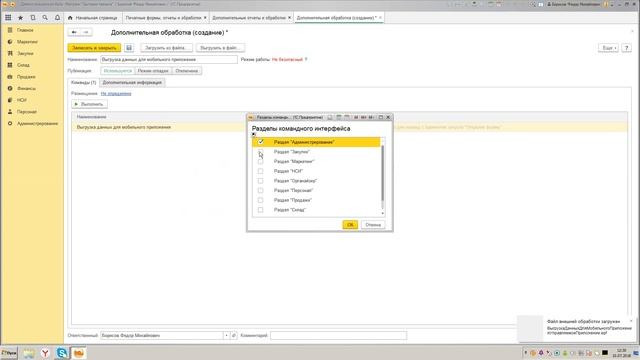Viewport: 640px width, 360px height.
Task: Open Ответственный field dropdown arrow
Action: click(226, 336)
